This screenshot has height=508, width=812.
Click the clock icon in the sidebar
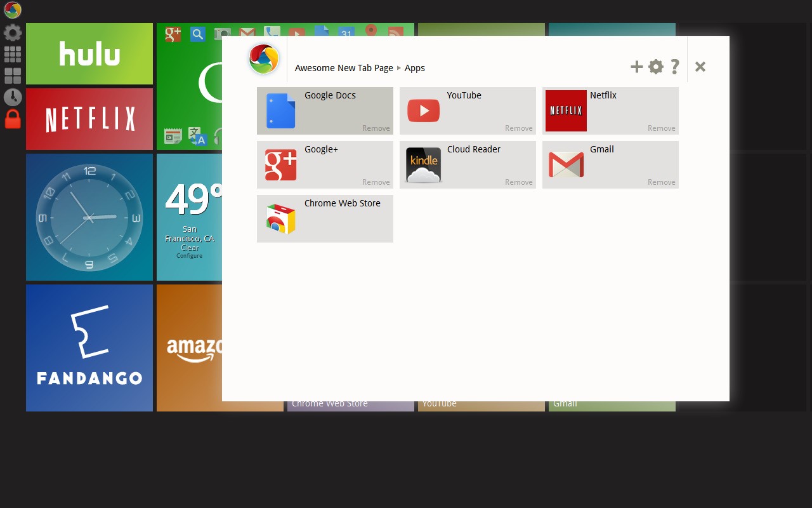tap(13, 97)
